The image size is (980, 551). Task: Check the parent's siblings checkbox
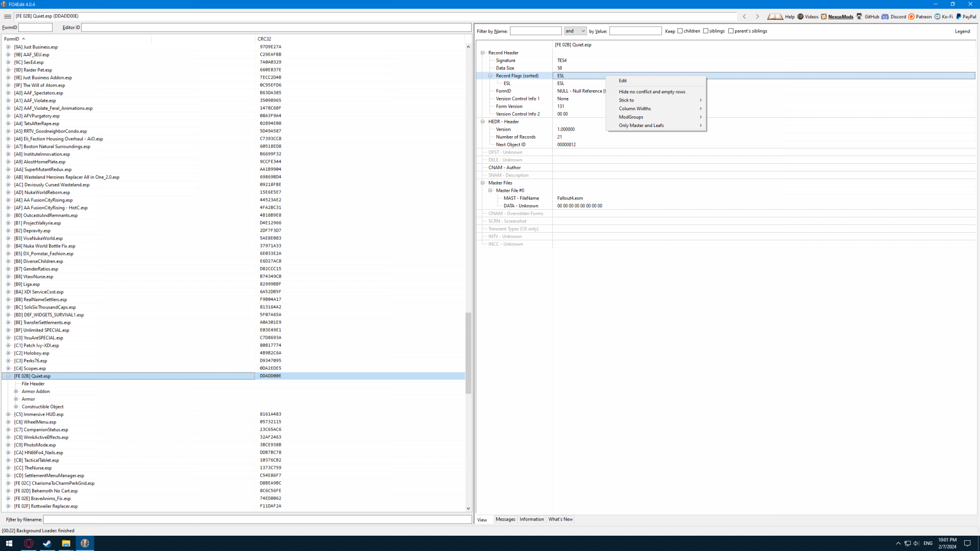coord(731,31)
